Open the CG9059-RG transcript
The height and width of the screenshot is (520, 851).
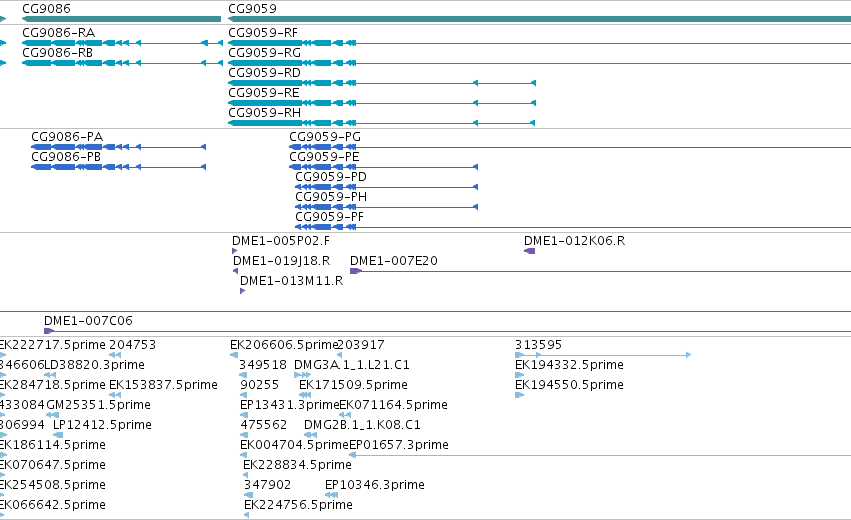coord(264,53)
